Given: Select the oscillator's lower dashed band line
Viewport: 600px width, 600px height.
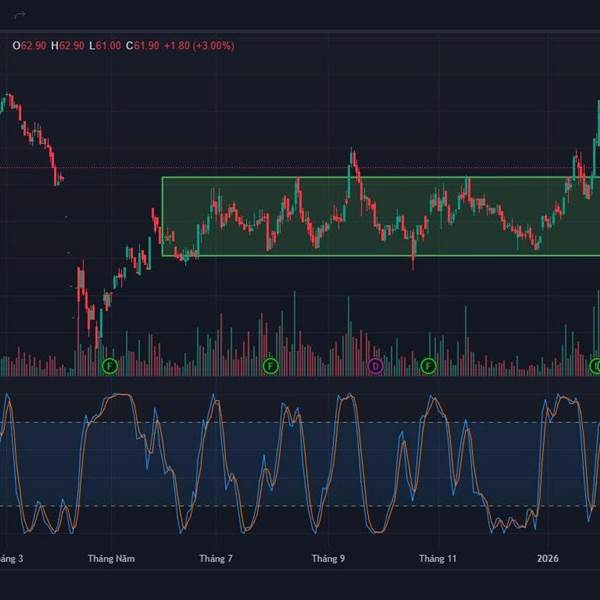Looking at the screenshot, I should point(300,505).
